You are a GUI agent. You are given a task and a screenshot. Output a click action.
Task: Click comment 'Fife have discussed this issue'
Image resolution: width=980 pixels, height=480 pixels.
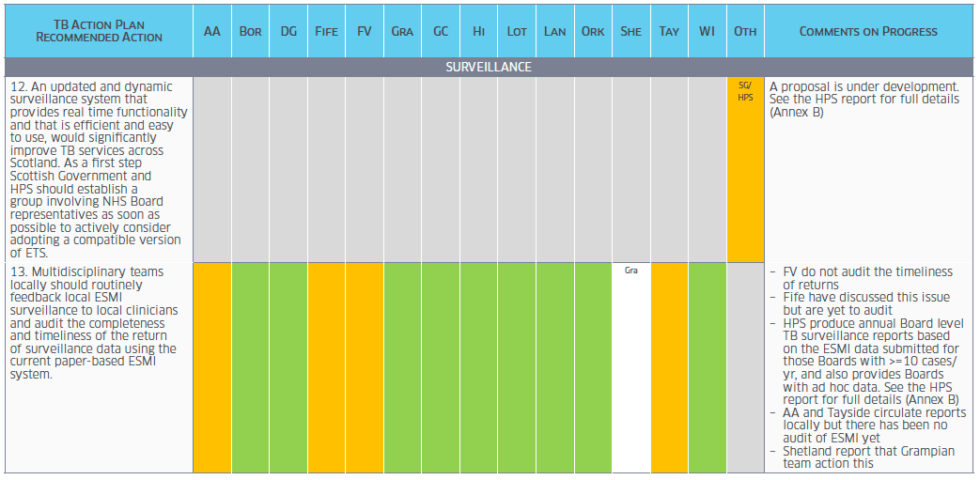pos(866,303)
